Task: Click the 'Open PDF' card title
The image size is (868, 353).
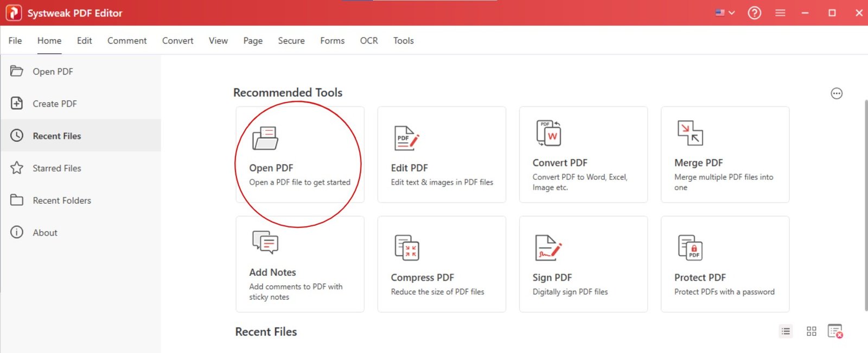Action: (271, 168)
